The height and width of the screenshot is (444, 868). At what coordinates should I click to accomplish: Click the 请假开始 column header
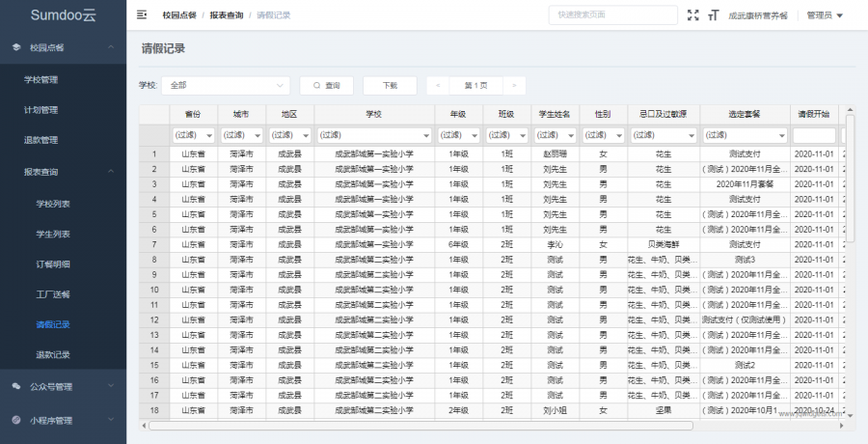click(814, 114)
